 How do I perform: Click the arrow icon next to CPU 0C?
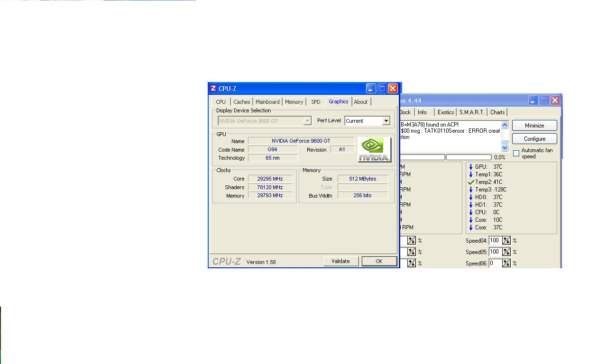click(471, 212)
